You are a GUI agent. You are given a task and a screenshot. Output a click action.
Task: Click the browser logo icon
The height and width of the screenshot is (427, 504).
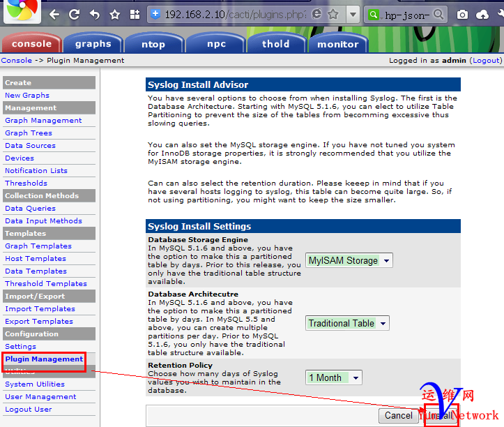(x=22, y=10)
